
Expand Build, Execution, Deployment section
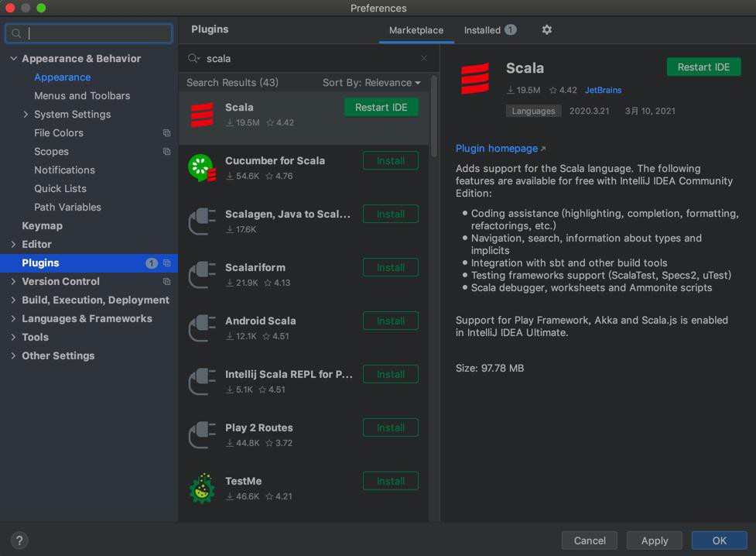click(x=13, y=300)
